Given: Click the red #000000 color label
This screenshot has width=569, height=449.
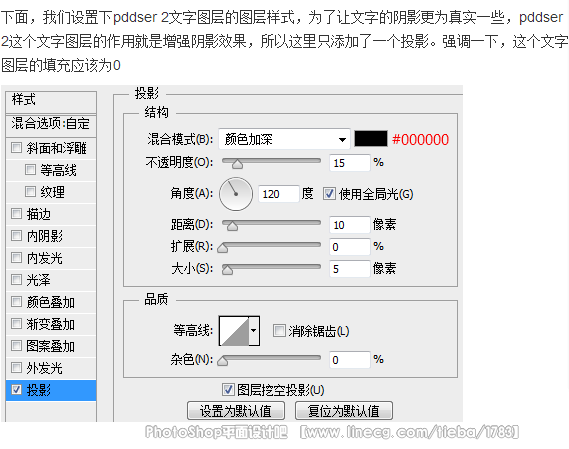Looking at the screenshot, I should tap(421, 139).
